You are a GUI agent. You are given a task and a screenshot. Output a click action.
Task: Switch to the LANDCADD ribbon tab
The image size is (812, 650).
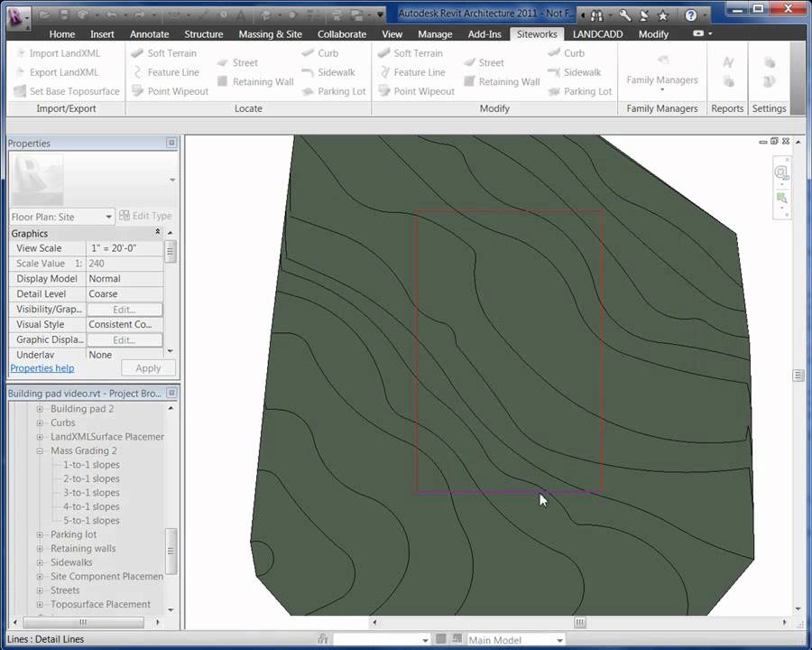(x=597, y=33)
